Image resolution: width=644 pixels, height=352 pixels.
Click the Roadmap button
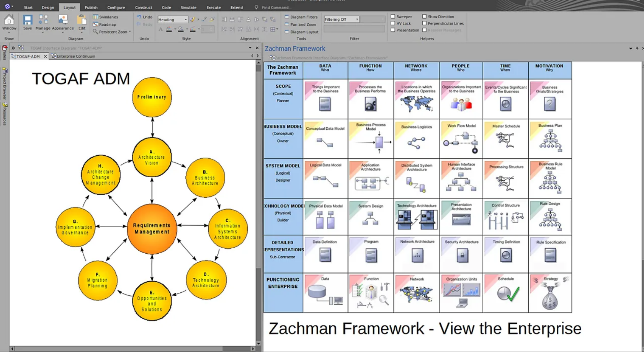point(105,24)
